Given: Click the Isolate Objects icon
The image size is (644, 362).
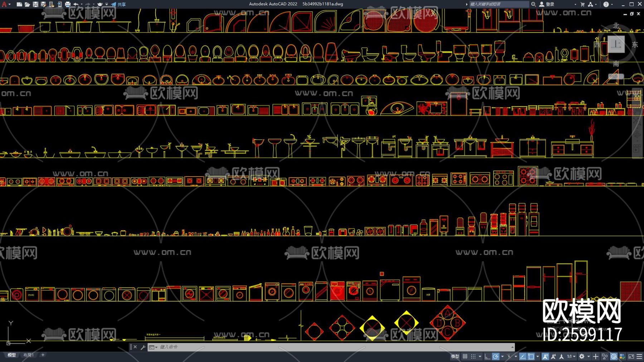Looking at the screenshot, I should pos(605,356).
